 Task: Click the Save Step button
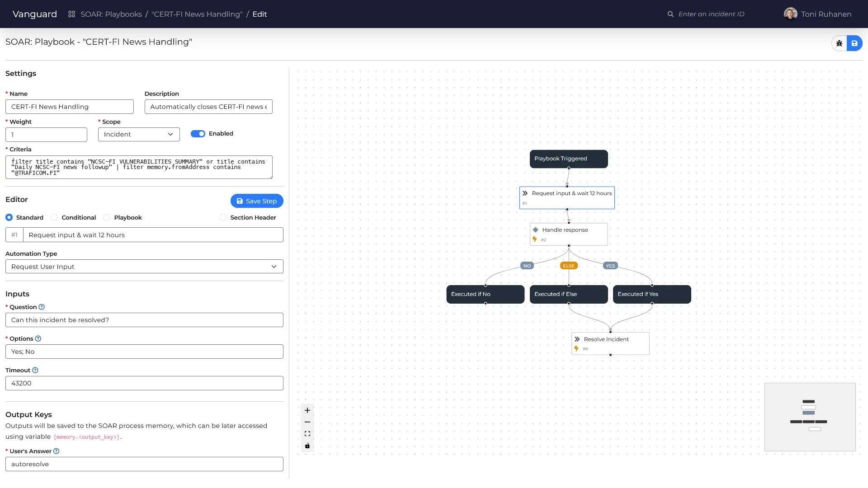[x=257, y=201]
